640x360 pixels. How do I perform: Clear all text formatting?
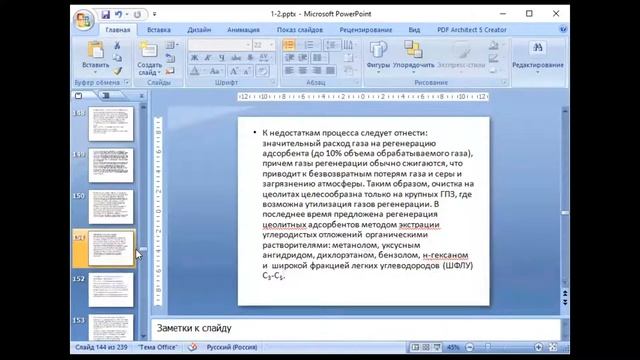pos(262,71)
